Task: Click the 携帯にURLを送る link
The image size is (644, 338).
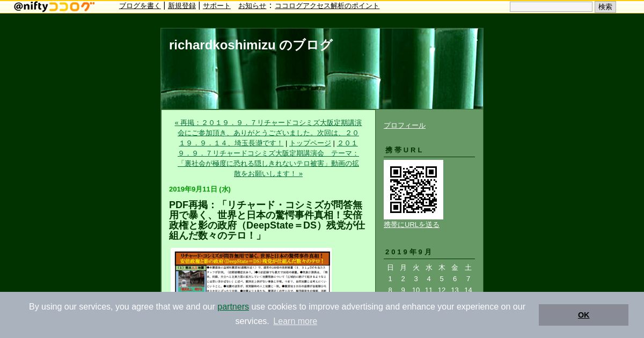Action: (x=412, y=225)
